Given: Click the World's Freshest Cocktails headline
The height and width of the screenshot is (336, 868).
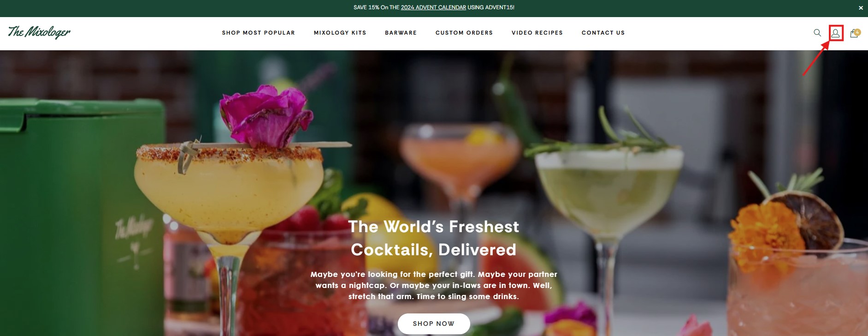Looking at the screenshot, I should (434, 238).
